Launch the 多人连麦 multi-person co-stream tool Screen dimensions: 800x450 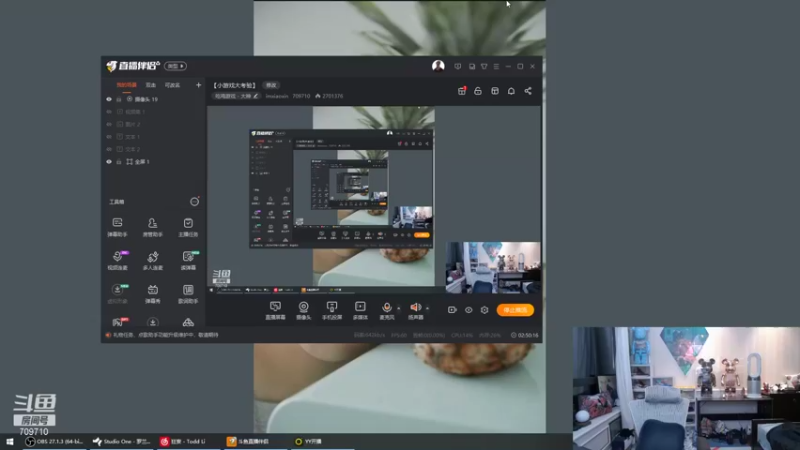point(153,260)
